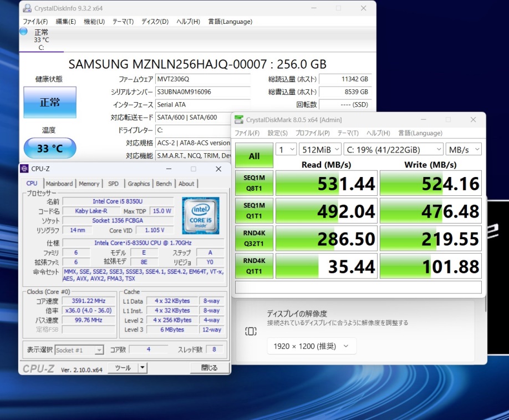Click the CrystalDiskMark app icon in title bar
Viewport: 509px width, 420px height.
click(x=239, y=119)
